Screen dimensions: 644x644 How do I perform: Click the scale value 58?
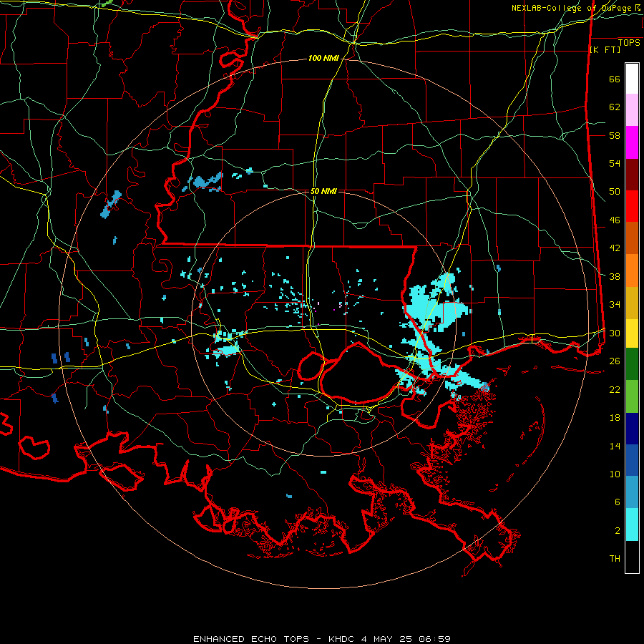pos(615,135)
